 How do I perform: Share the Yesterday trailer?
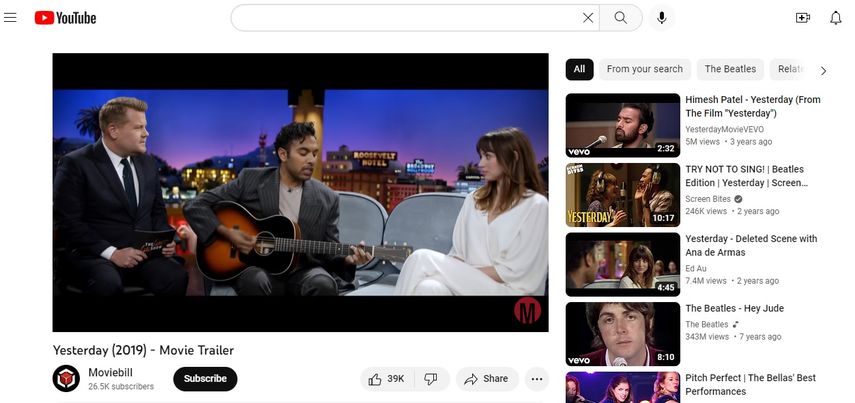point(486,379)
